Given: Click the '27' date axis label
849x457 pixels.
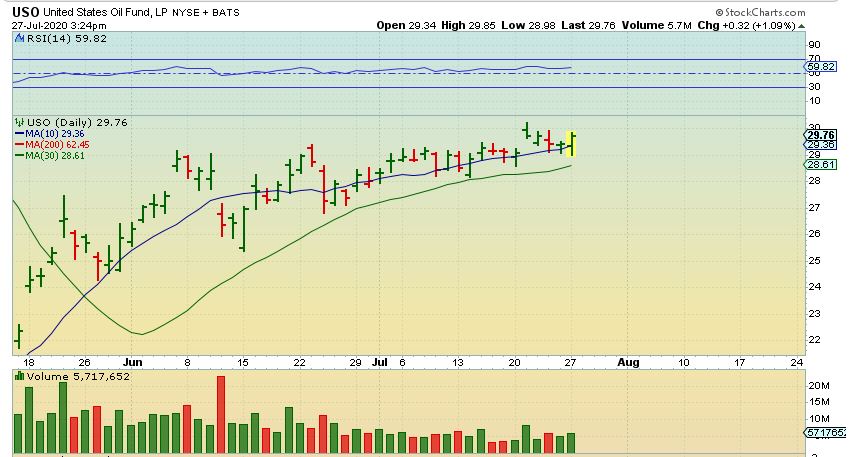Looking at the screenshot, I should click(x=570, y=363).
